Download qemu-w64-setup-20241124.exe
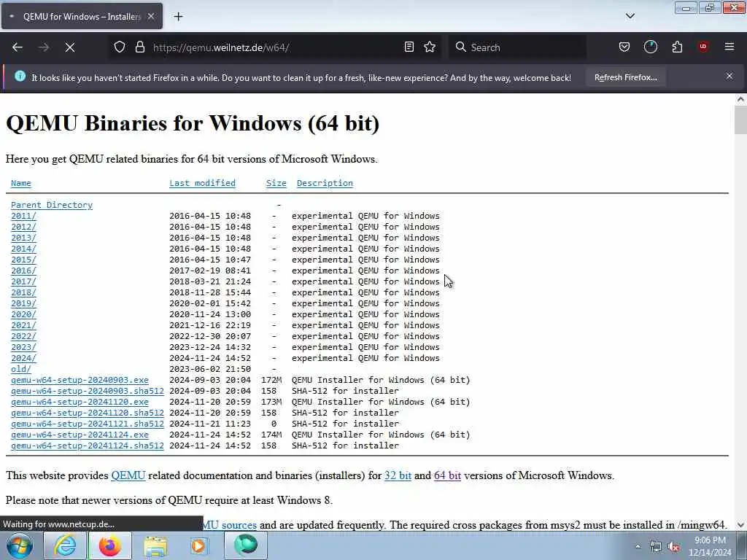This screenshot has height=560, width=747. pyautogui.click(x=80, y=435)
